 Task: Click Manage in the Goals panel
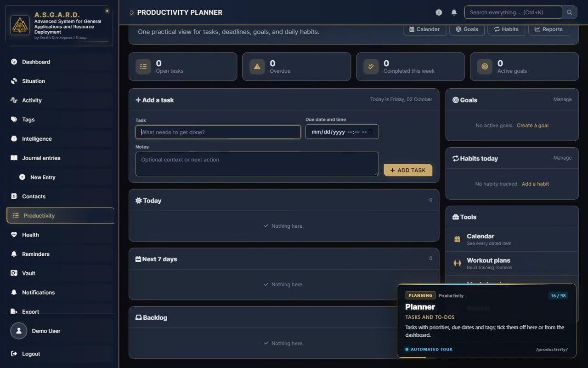pyautogui.click(x=562, y=99)
